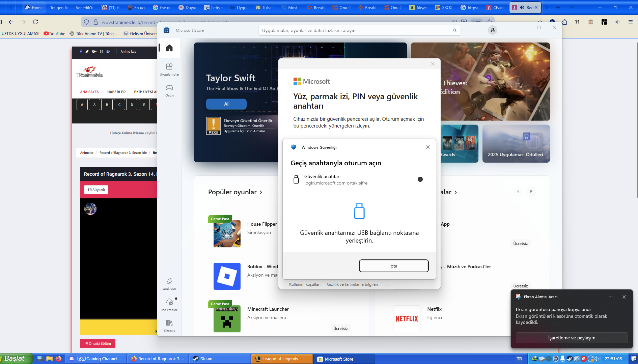Open the Roblox game thumbnail
The height and width of the screenshot is (364, 638).
pyautogui.click(x=227, y=276)
